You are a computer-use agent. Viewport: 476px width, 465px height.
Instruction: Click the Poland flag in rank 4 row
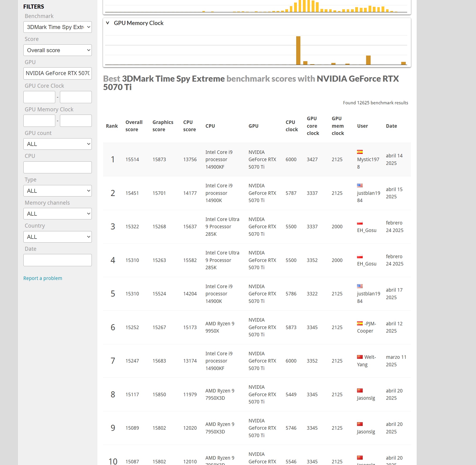coord(360,256)
